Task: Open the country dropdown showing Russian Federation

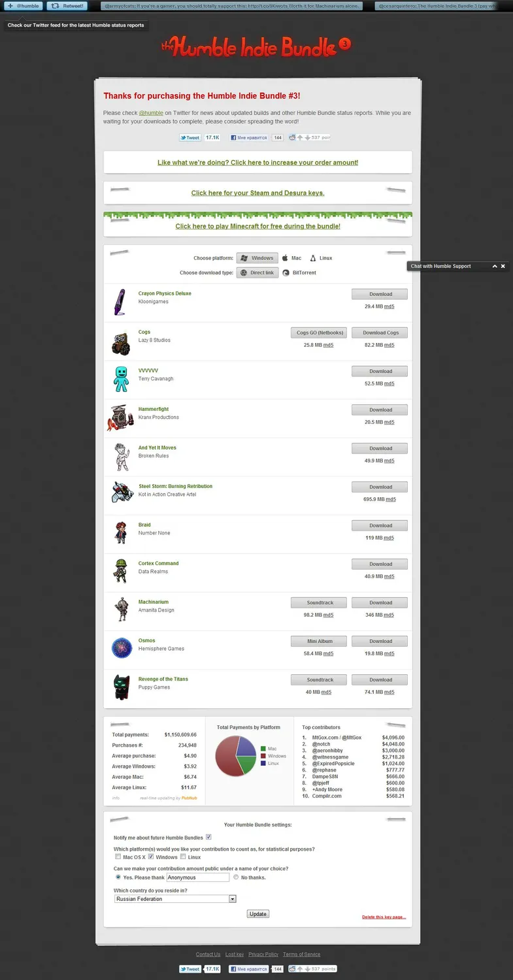Action: [175, 899]
